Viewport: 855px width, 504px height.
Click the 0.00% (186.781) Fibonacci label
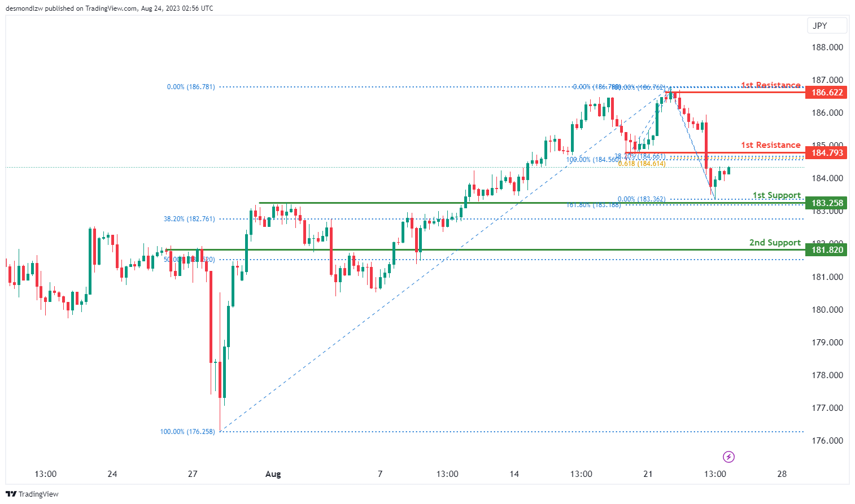click(x=191, y=87)
